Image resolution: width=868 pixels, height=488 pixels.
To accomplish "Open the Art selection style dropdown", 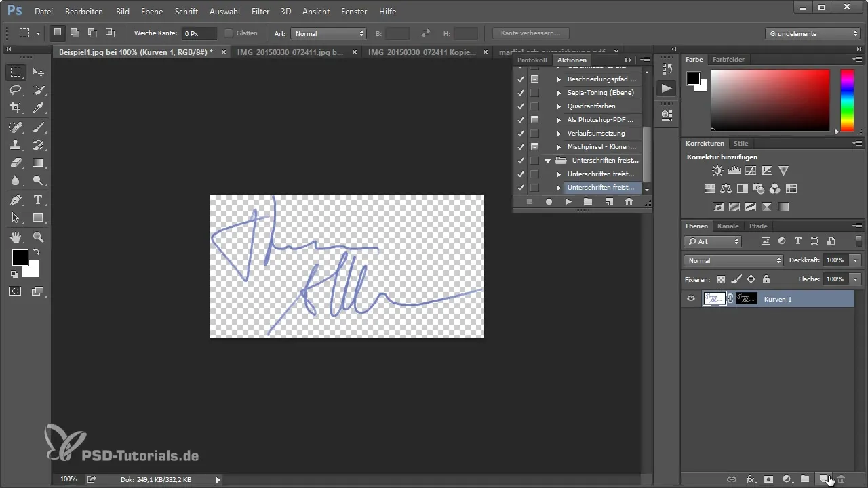I will 329,33.
